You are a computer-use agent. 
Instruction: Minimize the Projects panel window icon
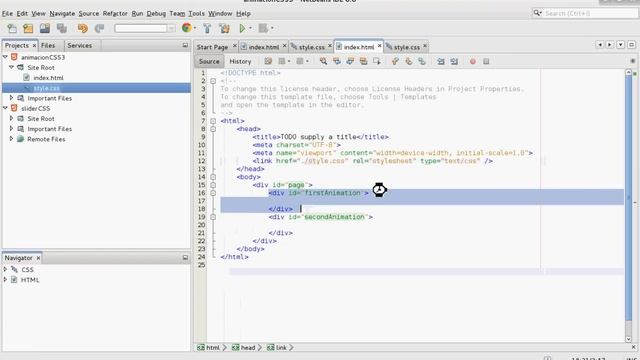coord(185,45)
